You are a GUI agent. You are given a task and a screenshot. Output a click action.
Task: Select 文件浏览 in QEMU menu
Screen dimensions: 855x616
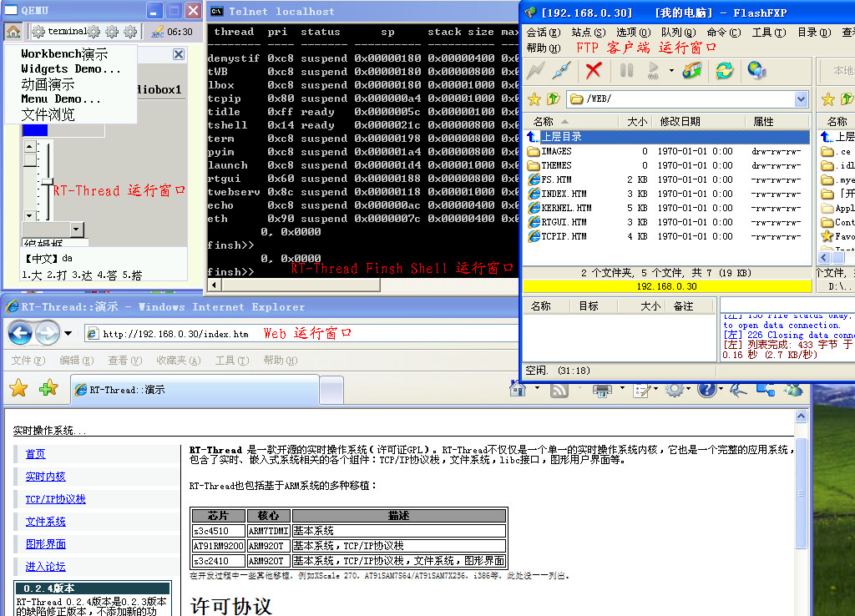48,114
